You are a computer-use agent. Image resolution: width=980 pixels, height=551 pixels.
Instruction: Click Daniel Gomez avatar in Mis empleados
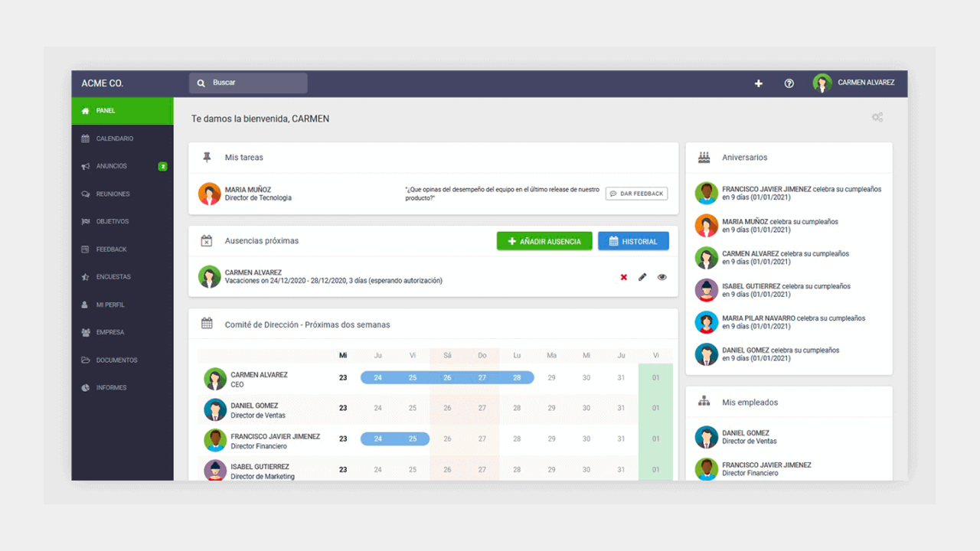pyautogui.click(x=706, y=437)
